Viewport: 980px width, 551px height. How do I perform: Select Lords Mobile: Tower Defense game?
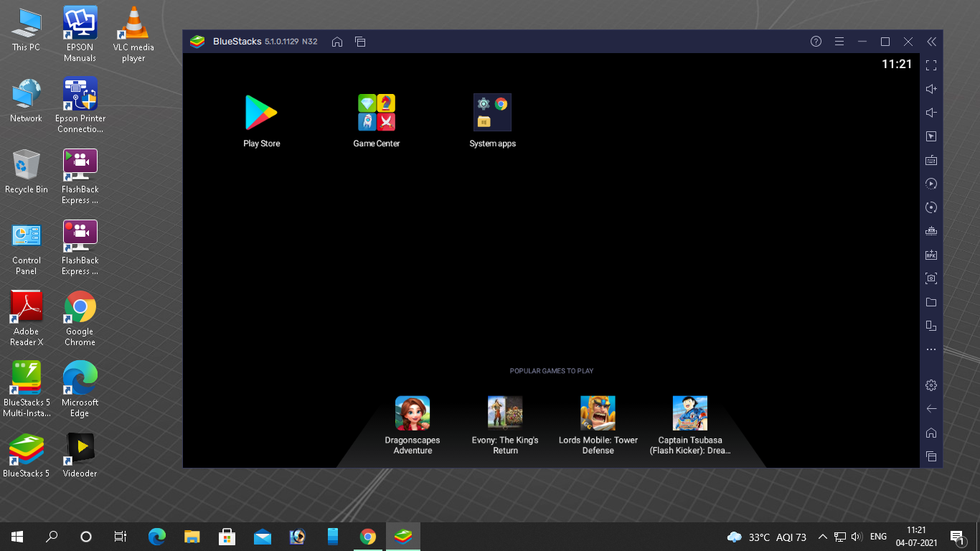[598, 425]
